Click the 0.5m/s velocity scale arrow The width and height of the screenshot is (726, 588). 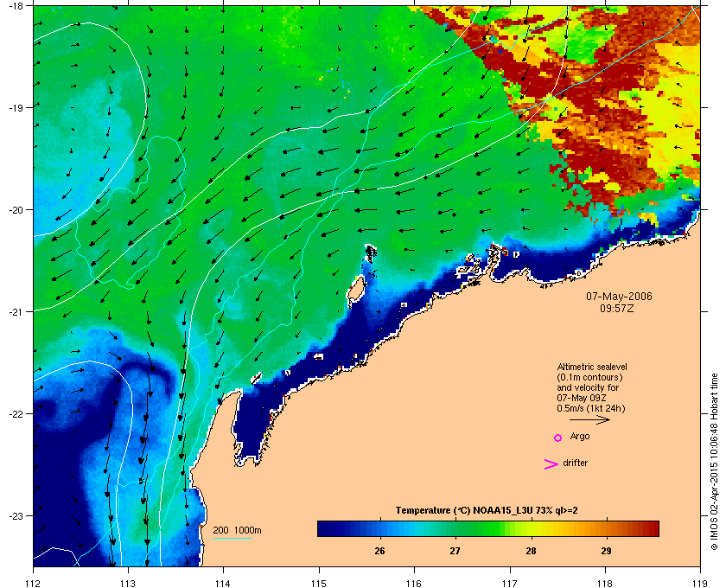[589, 419]
